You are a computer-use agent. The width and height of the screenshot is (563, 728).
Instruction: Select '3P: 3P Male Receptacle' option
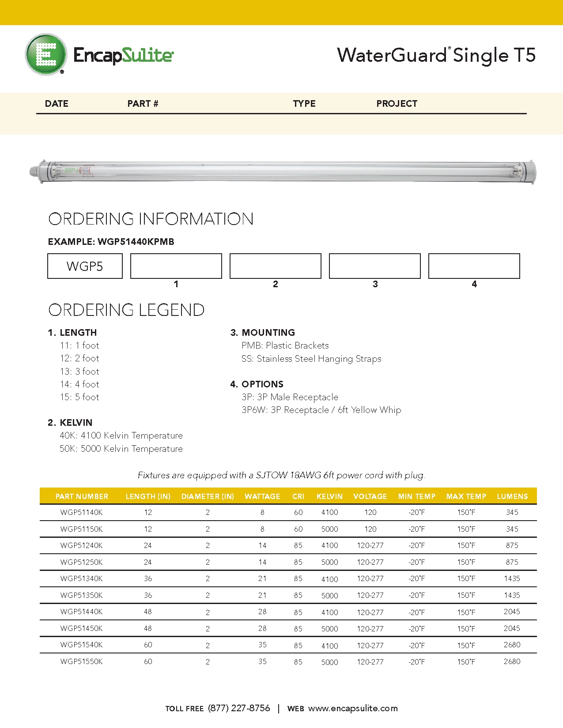click(290, 397)
